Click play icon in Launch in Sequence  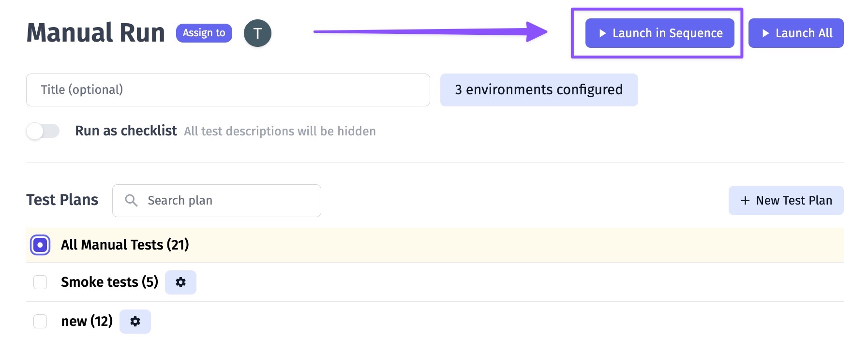pyautogui.click(x=602, y=33)
